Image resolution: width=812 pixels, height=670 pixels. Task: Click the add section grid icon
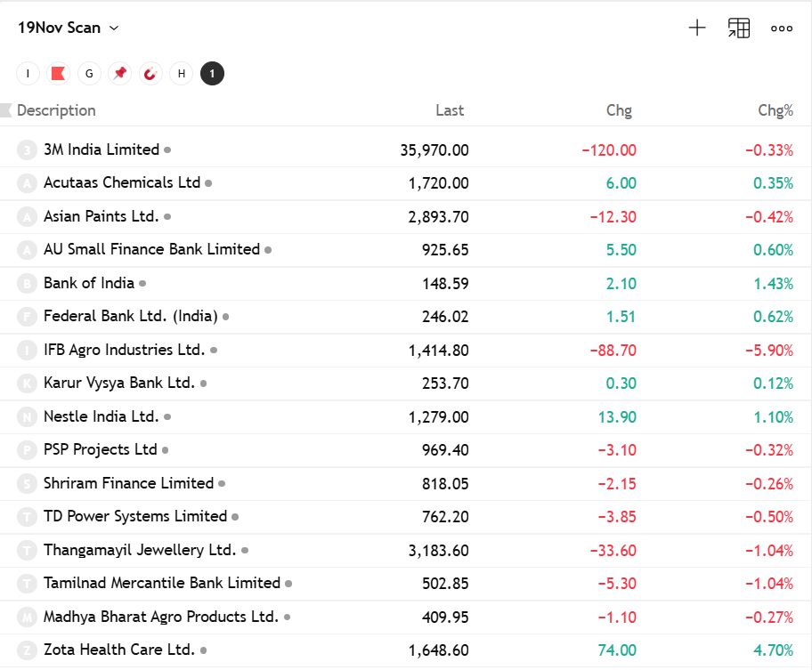[x=738, y=28]
